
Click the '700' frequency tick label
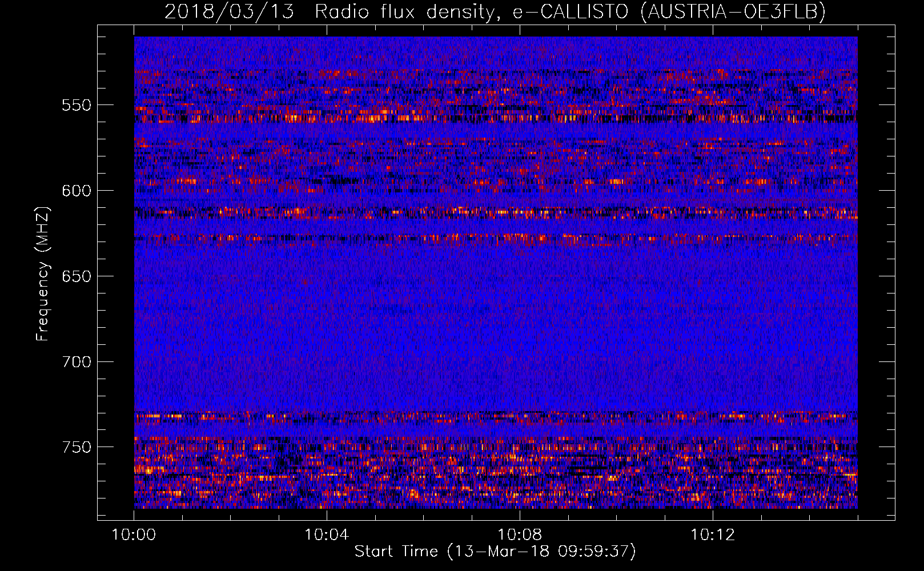[x=77, y=362]
